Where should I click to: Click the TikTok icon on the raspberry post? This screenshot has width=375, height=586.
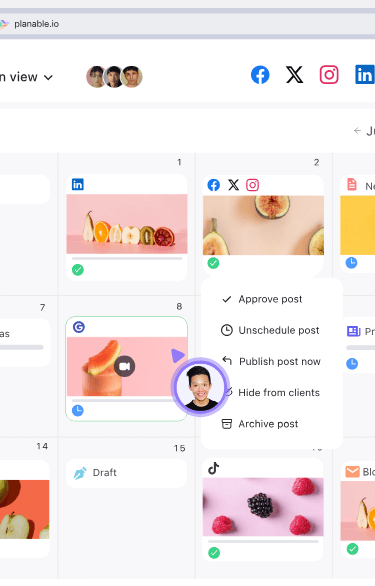pyautogui.click(x=213, y=468)
